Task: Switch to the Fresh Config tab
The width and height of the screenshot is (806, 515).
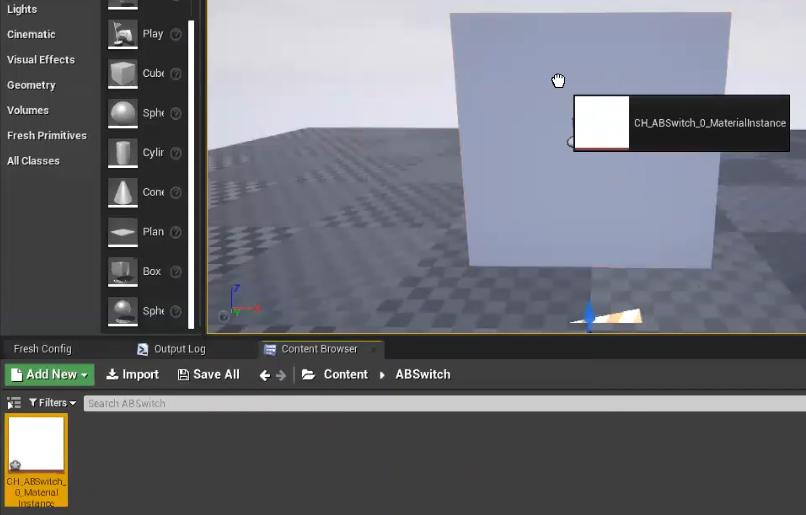Action: click(43, 349)
